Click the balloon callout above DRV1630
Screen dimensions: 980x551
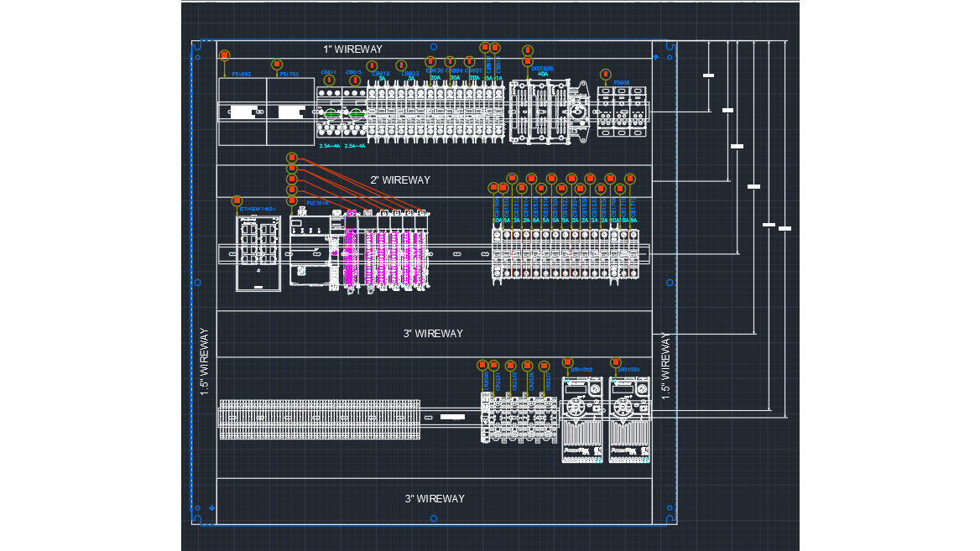tap(615, 362)
